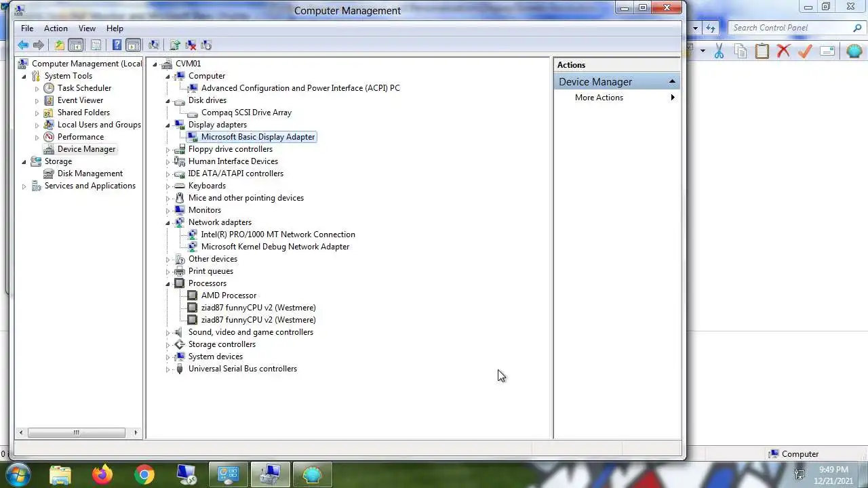Click the Copy icon in Control Panel window

pos(741,51)
